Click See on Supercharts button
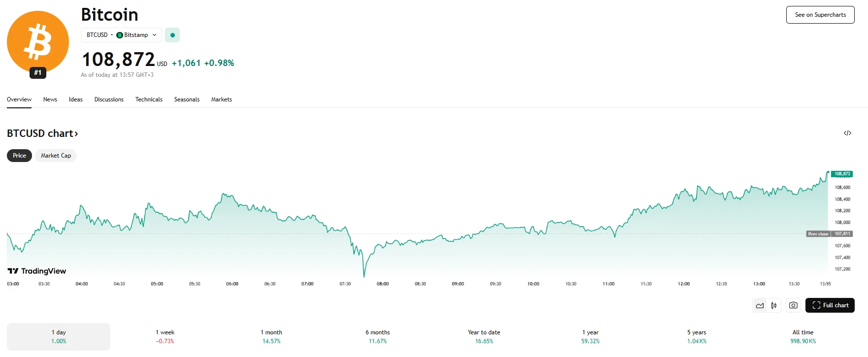Screen dimensions: 868x357 point(820,15)
